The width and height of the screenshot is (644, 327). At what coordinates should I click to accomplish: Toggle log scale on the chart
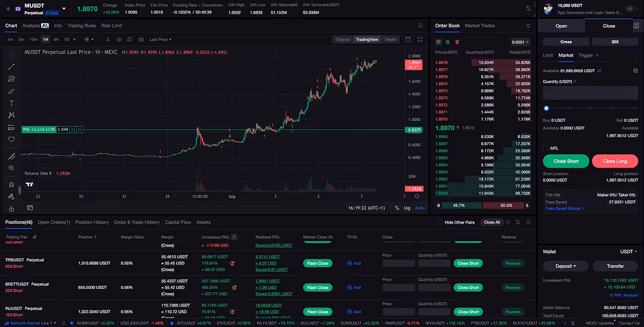click(407, 208)
